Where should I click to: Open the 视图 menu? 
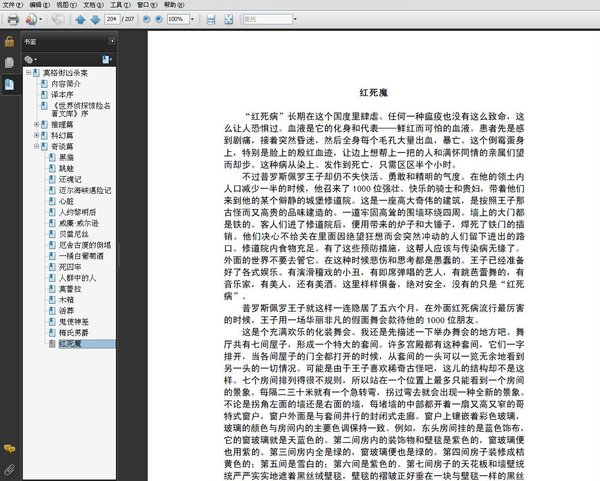(66, 5)
